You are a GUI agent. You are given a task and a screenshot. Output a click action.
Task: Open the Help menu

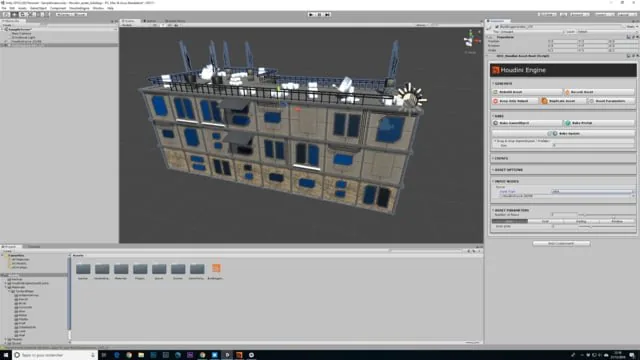(110, 8)
